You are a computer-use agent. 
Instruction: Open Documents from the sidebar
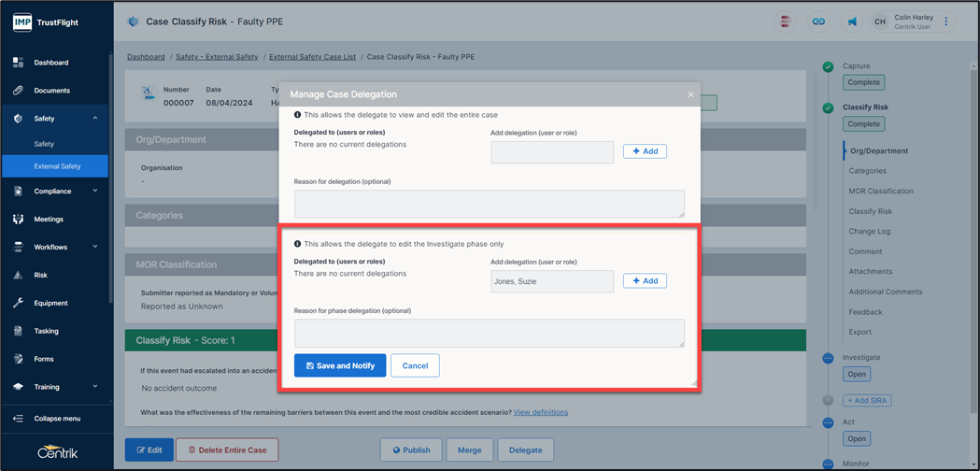[51, 91]
